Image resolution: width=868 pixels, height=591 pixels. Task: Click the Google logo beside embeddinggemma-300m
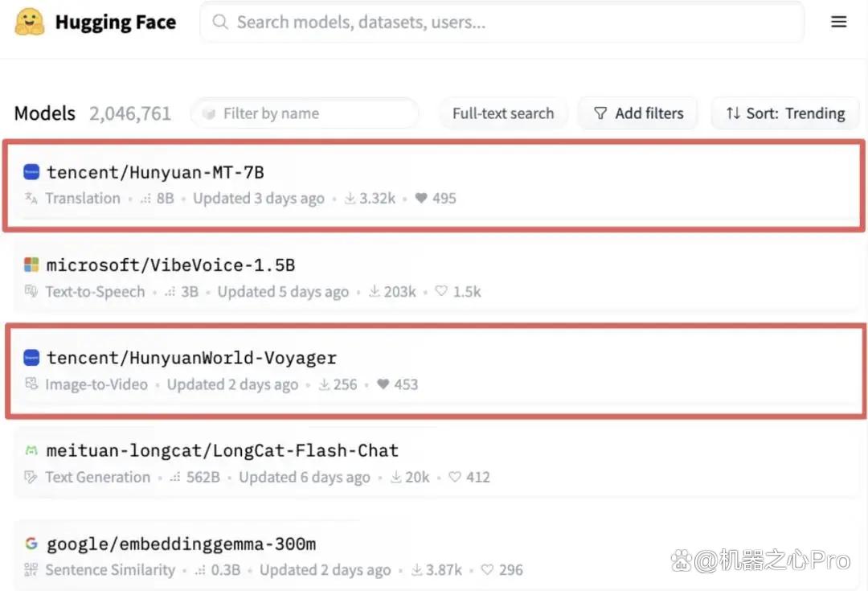pyautogui.click(x=31, y=544)
